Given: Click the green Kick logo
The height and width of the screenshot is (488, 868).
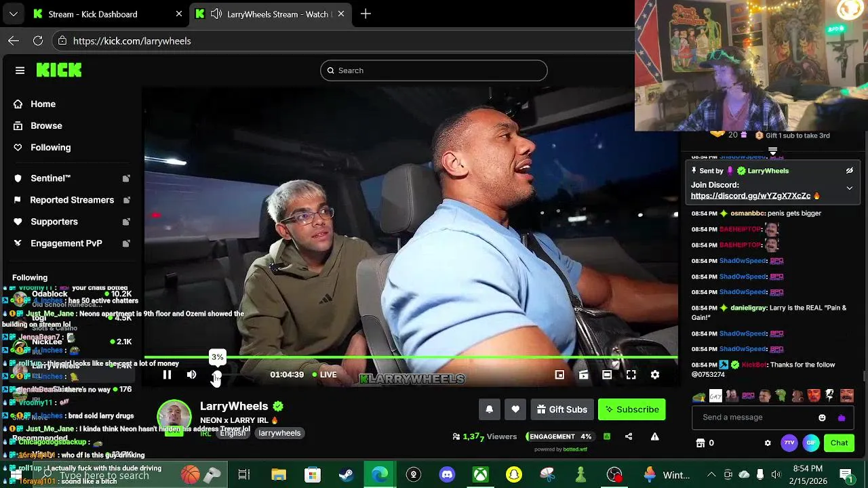Looking at the screenshot, I should click(59, 70).
